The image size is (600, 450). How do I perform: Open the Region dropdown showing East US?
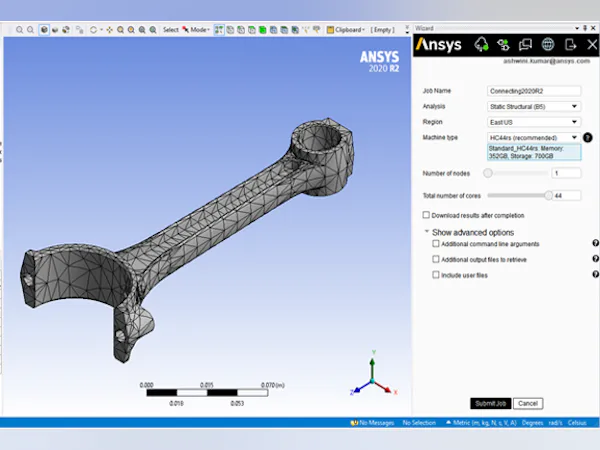pos(534,122)
